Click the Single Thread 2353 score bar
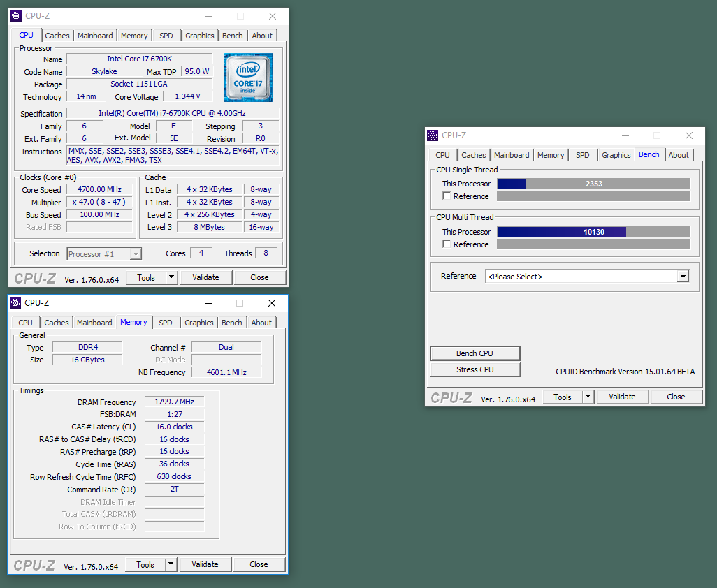 pyautogui.click(x=593, y=184)
